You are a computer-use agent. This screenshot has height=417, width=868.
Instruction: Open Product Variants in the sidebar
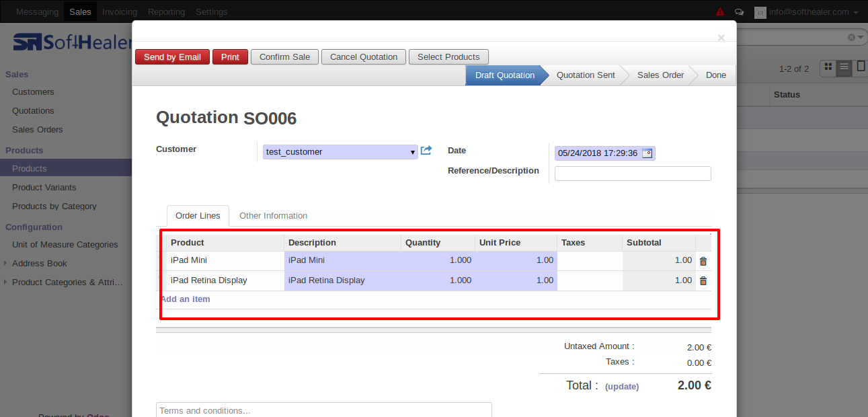(44, 188)
